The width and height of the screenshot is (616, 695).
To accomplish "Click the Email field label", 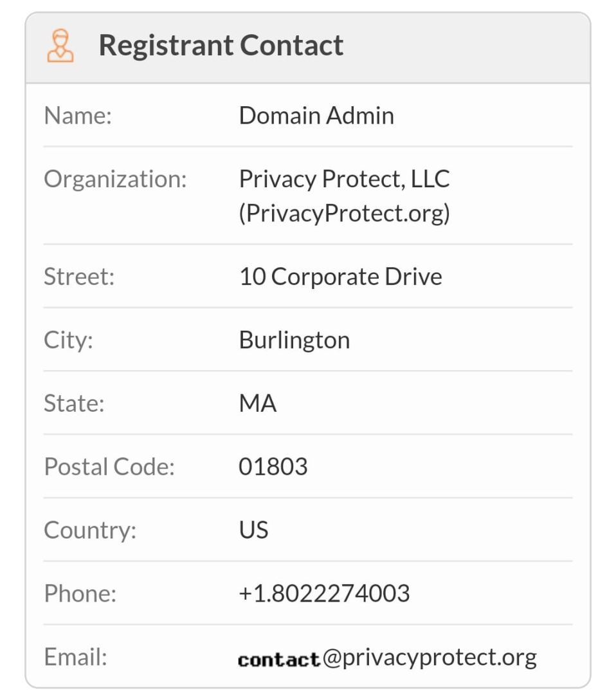I will [75, 657].
